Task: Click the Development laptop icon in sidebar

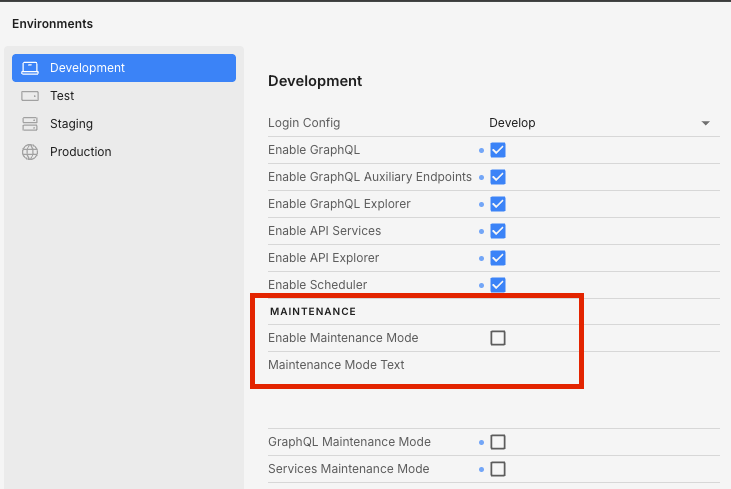Action: pyautogui.click(x=30, y=68)
